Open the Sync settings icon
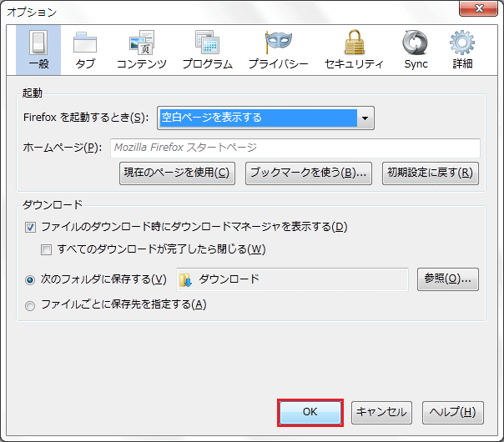The image size is (504, 442). click(x=415, y=43)
